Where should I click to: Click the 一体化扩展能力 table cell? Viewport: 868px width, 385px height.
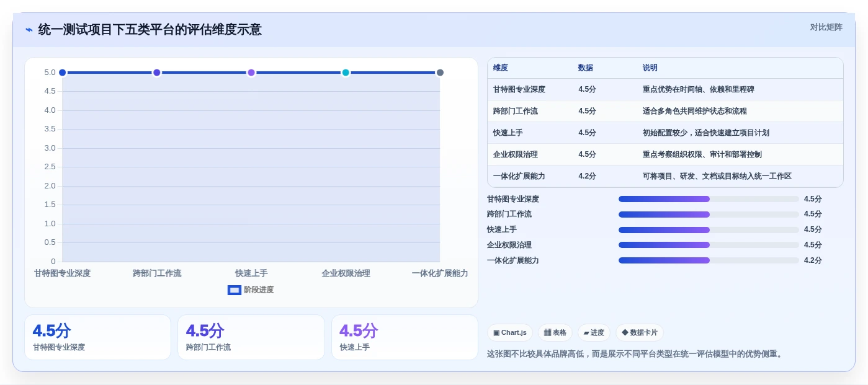click(519, 176)
